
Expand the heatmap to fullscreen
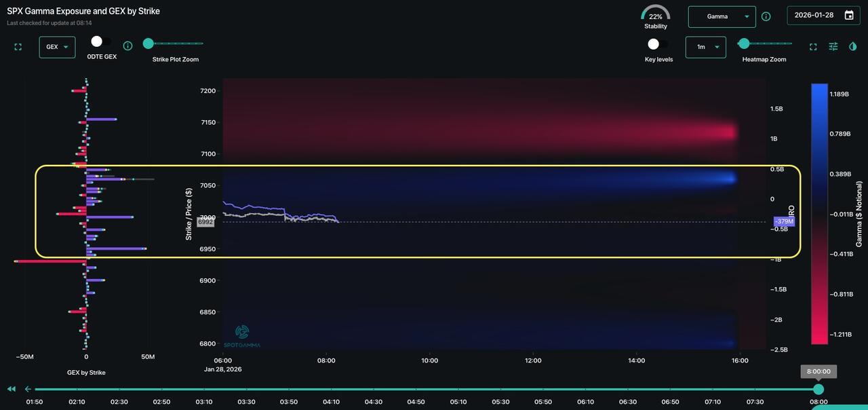(813, 47)
